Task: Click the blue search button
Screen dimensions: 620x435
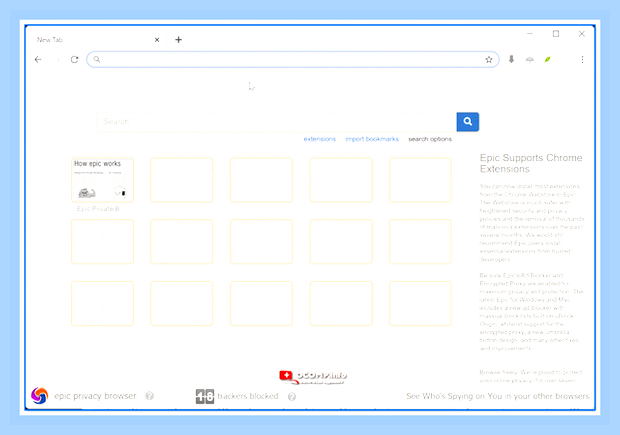Action: pyautogui.click(x=468, y=122)
